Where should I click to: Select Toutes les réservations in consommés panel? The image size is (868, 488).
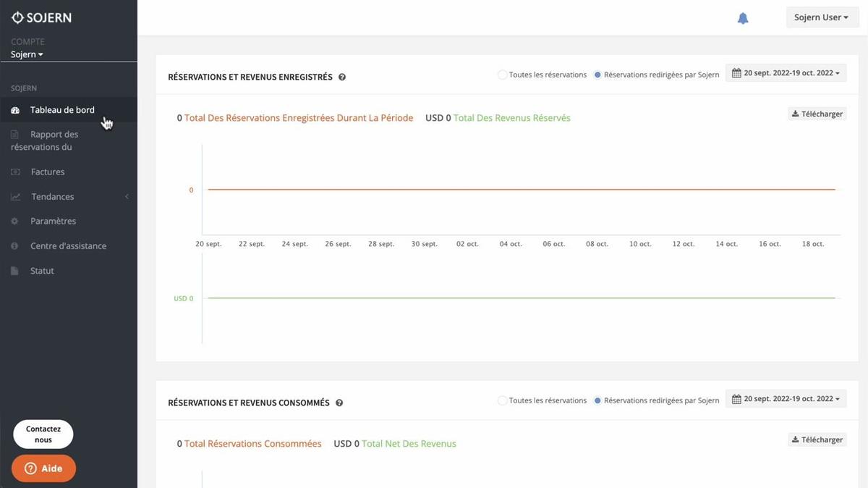502,400
